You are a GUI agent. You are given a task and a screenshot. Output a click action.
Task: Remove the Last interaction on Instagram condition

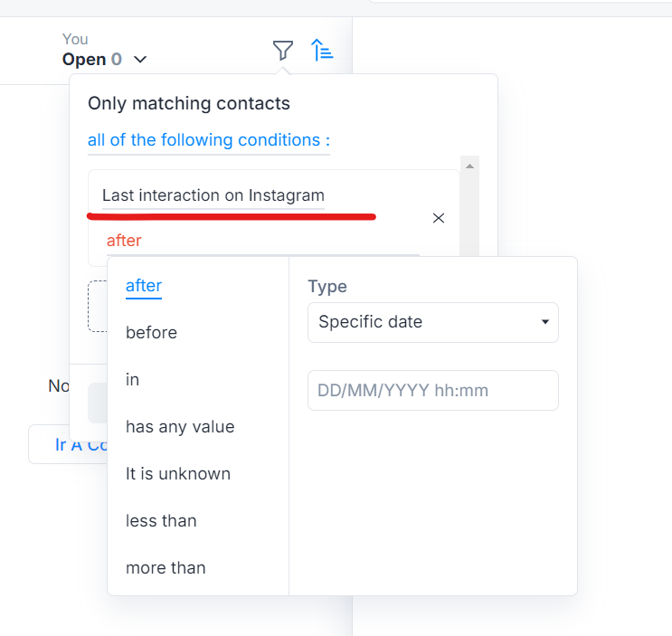pos(439,218)
